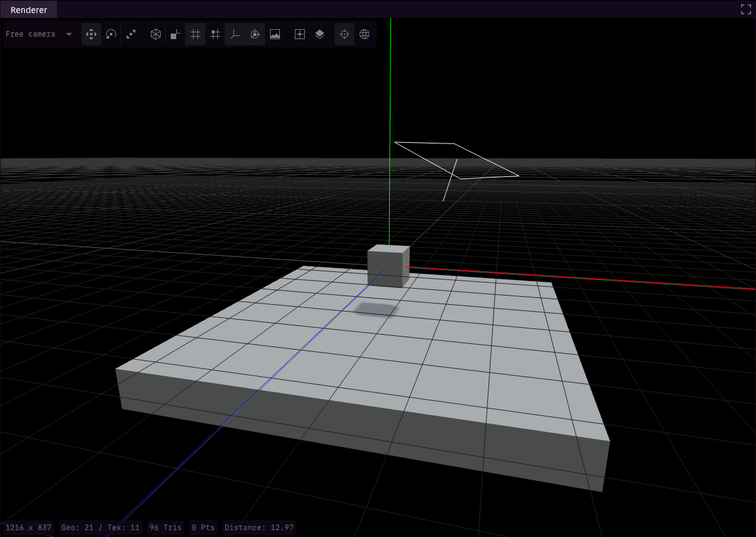Click the Distance: 12.97 status readout
This screenshot has height=537, width=756.
point(259,527)
